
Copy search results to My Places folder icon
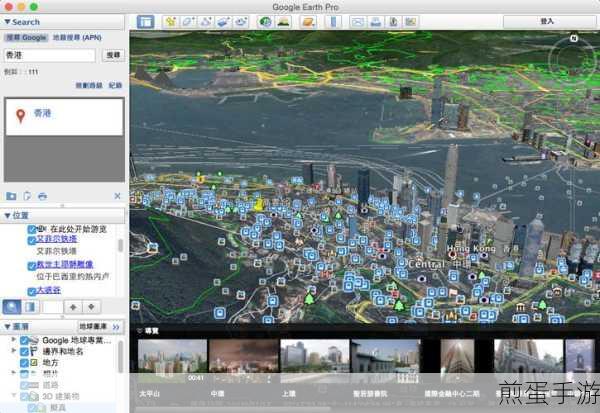(x=11, y=196)
